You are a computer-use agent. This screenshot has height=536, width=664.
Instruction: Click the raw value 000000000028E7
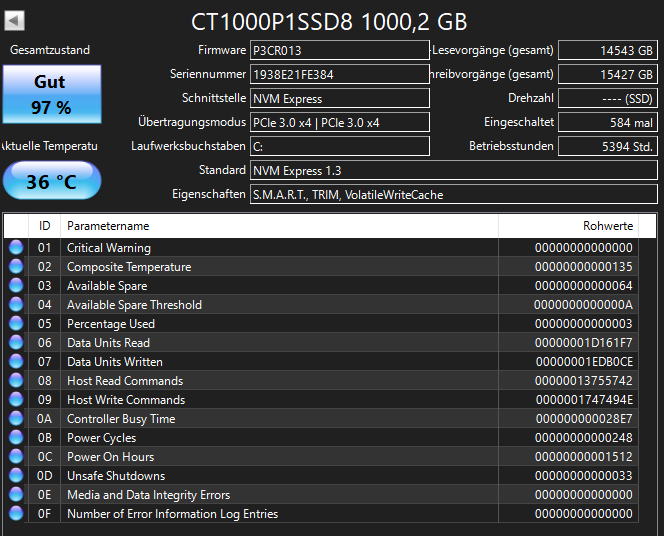click(x=584, y=419)
